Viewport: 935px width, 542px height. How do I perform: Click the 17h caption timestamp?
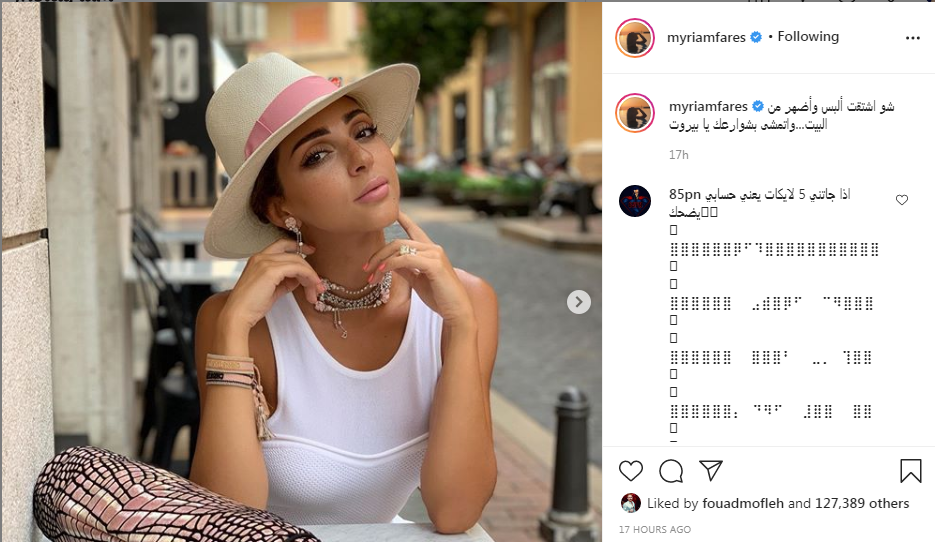(679, 155)
